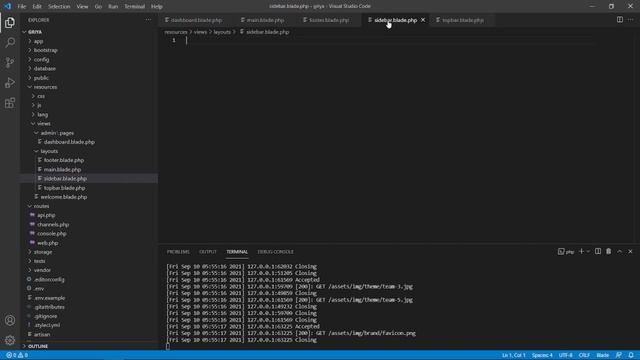
Task: Open editor more actions ellipsis
Action: click(631, 20)
